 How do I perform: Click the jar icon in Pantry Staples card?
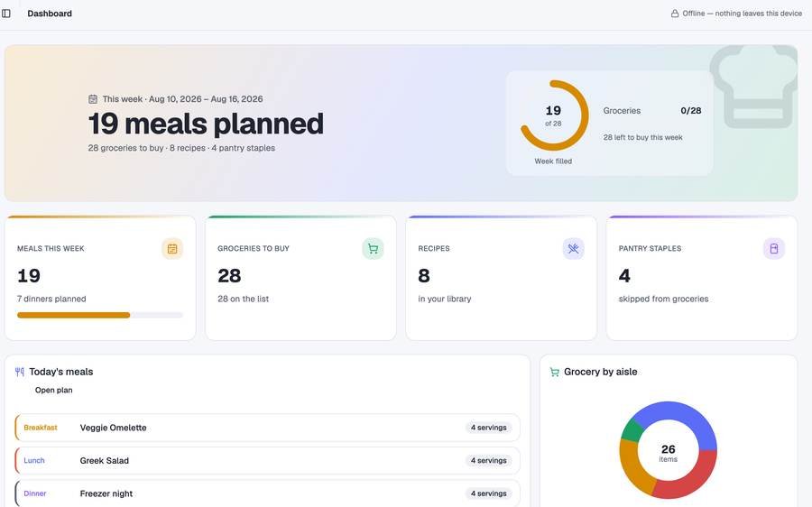click(774, 249)
